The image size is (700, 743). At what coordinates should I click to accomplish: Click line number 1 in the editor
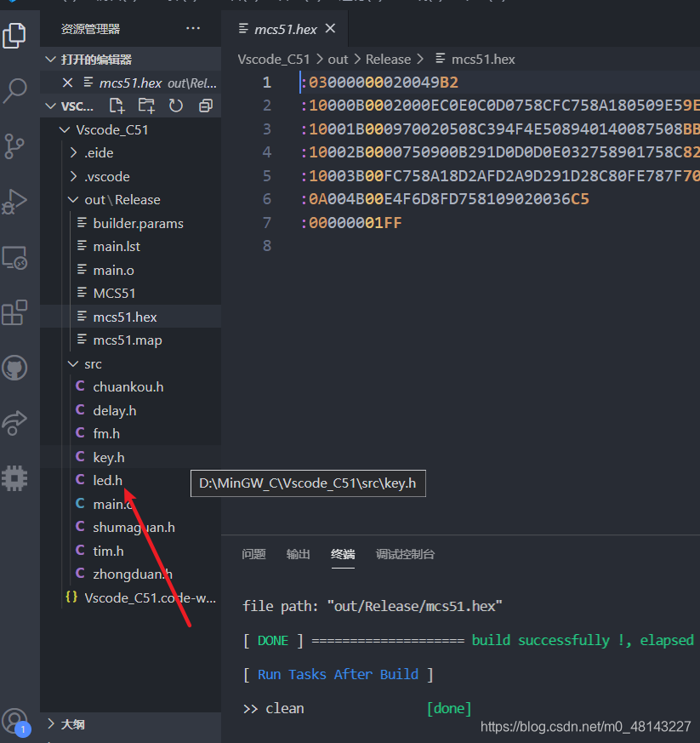[267, 83]
